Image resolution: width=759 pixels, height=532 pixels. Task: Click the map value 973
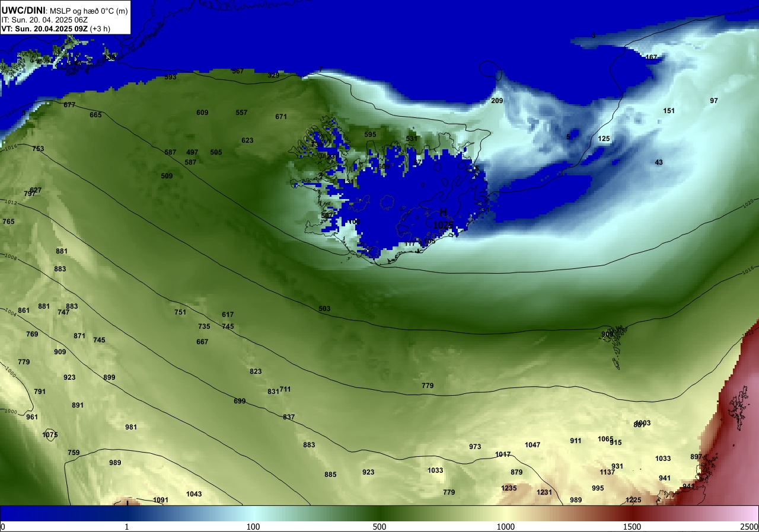[475, 447]
